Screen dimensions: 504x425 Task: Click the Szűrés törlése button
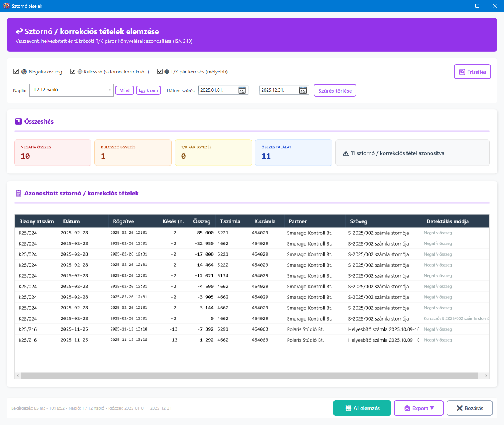335,91
